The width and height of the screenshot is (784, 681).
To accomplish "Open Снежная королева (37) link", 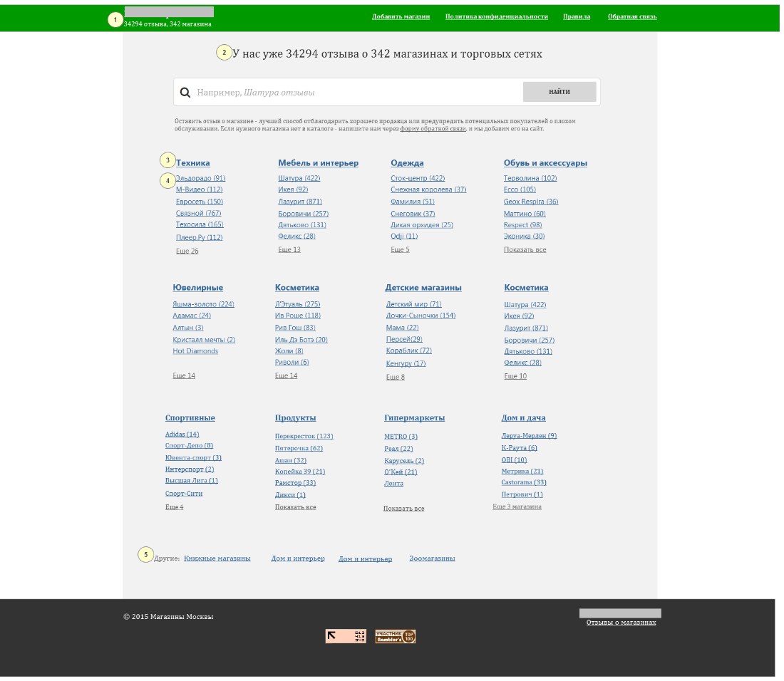I will 428,189.
